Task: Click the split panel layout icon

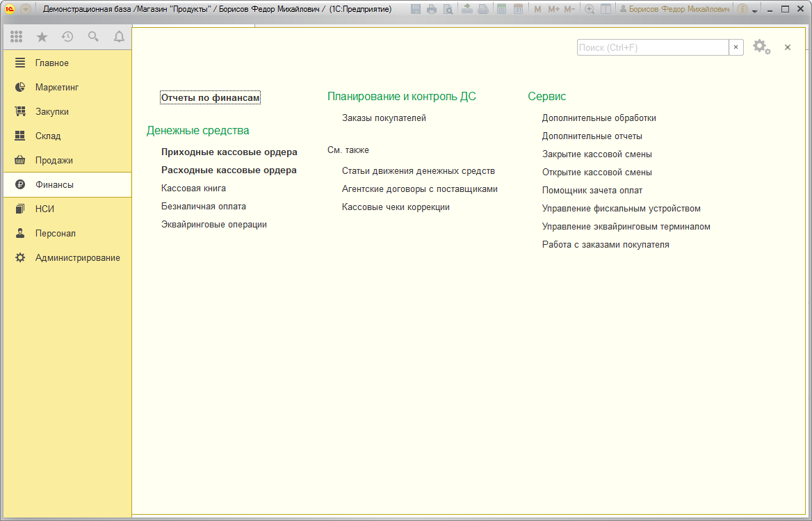Action: 606,9
